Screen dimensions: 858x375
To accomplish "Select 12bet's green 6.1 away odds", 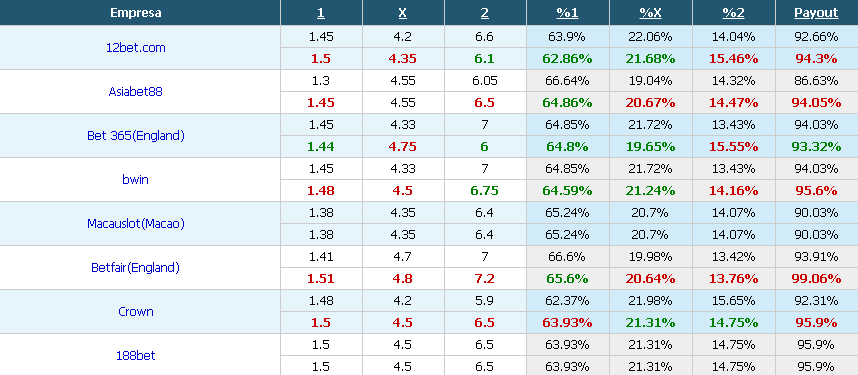I will (485, 59).
